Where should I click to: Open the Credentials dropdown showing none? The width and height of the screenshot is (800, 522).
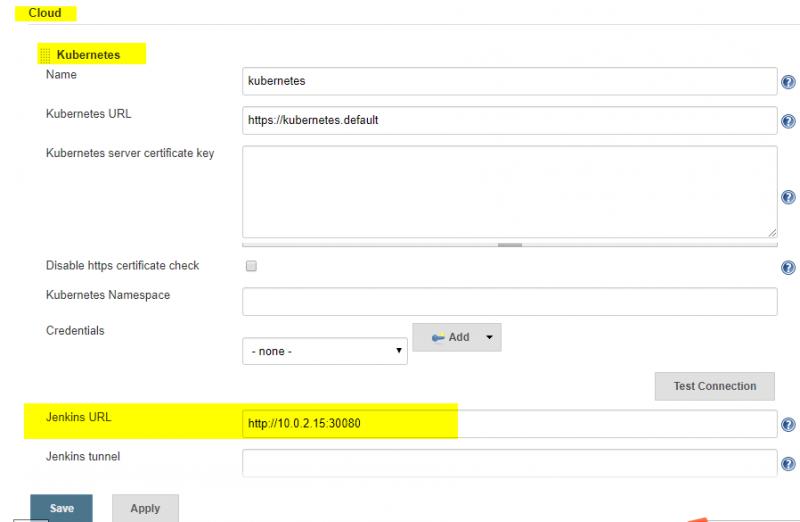pyautogui.click(x=324, y=351)
